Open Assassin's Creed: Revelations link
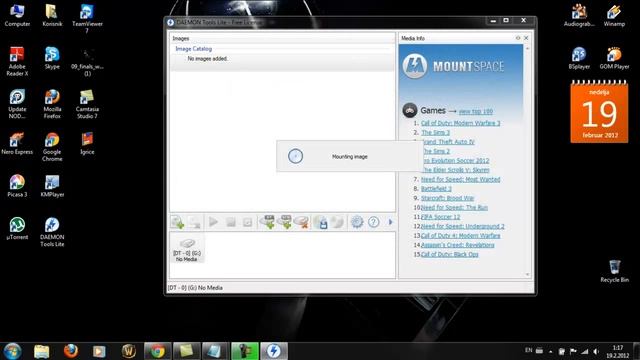 tap(458, 245)
